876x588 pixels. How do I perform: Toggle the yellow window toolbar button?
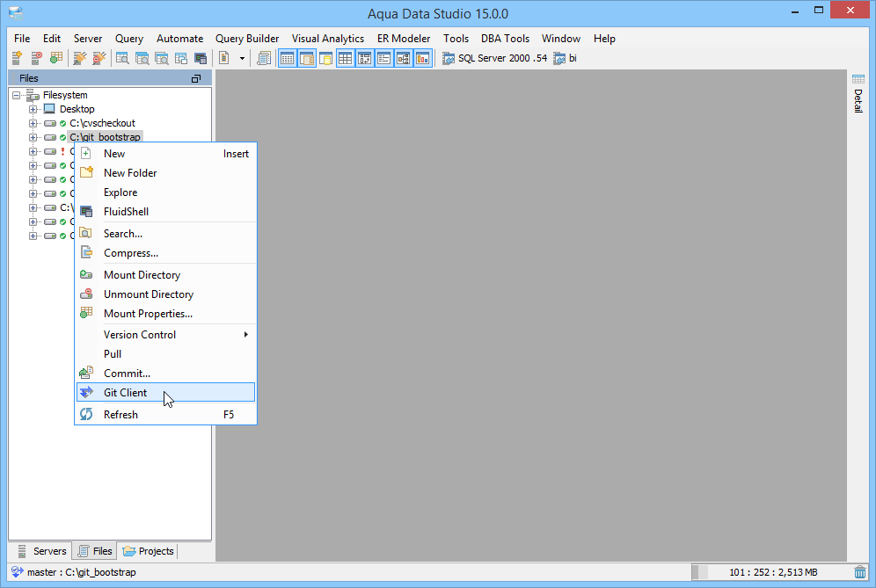(325, 58)
